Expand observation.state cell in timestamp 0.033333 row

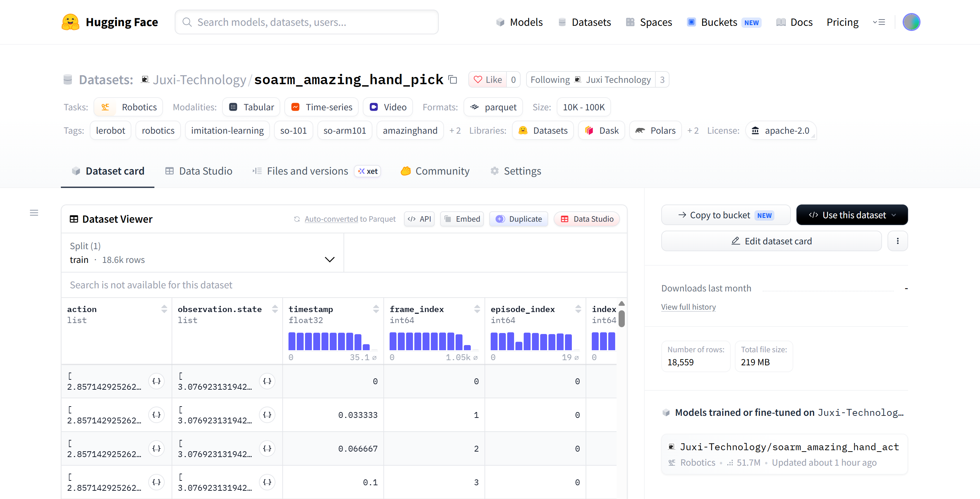tap(267, 414)
